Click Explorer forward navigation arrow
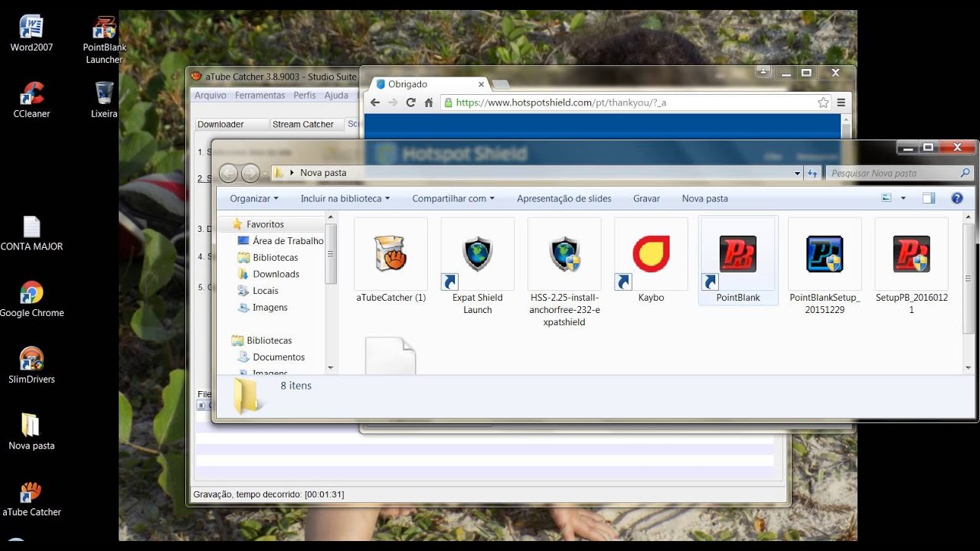This screenshot has width=980, height=551. tap(250, 173)
